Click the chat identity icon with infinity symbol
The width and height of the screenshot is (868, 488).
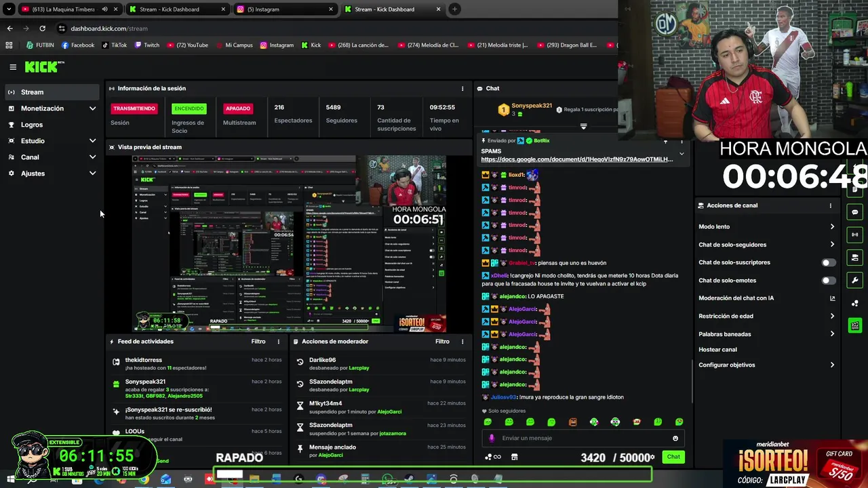493,457
